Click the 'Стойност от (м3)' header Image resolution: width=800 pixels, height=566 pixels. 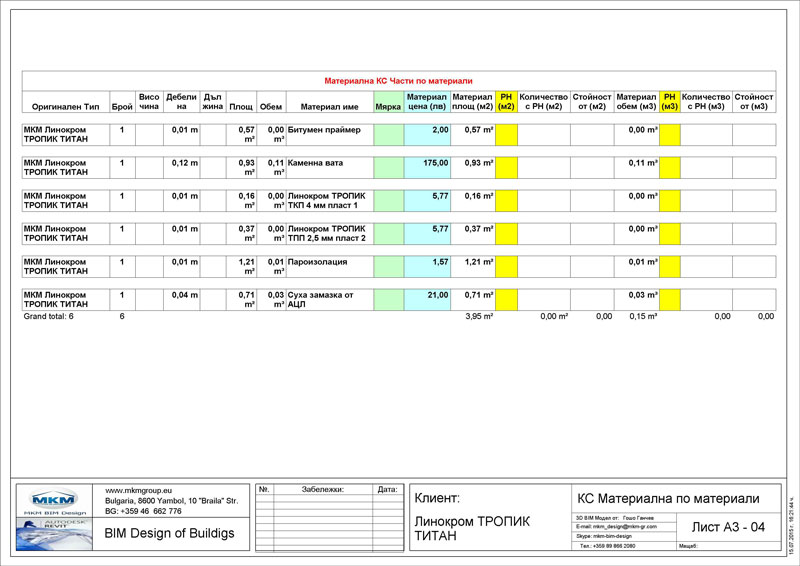pyautogui.click(x=754, y=102)
